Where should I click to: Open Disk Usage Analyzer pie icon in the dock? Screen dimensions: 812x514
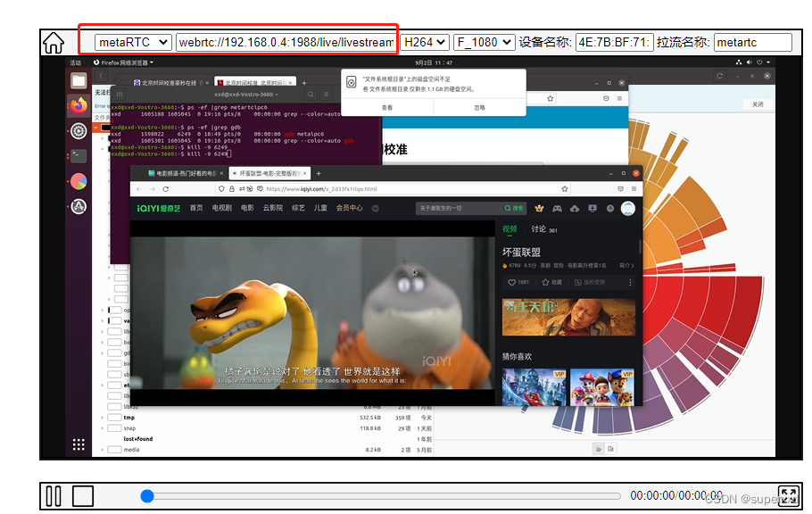point(79,181)
